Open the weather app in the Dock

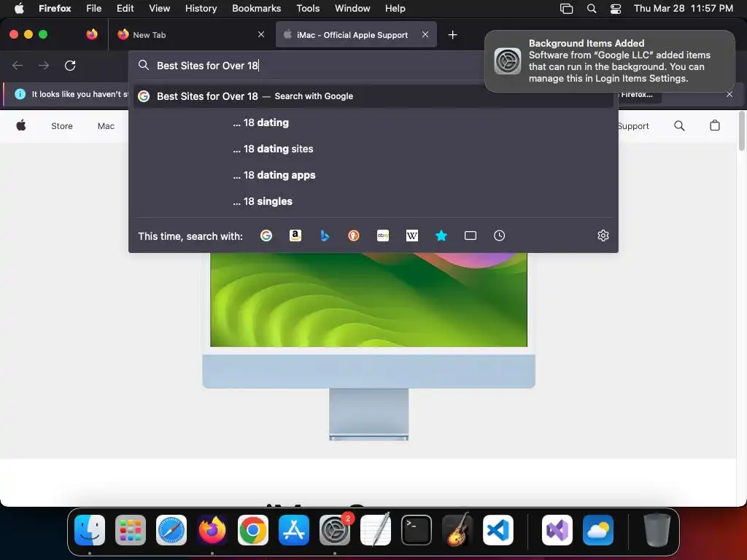(x=598, y=530)
